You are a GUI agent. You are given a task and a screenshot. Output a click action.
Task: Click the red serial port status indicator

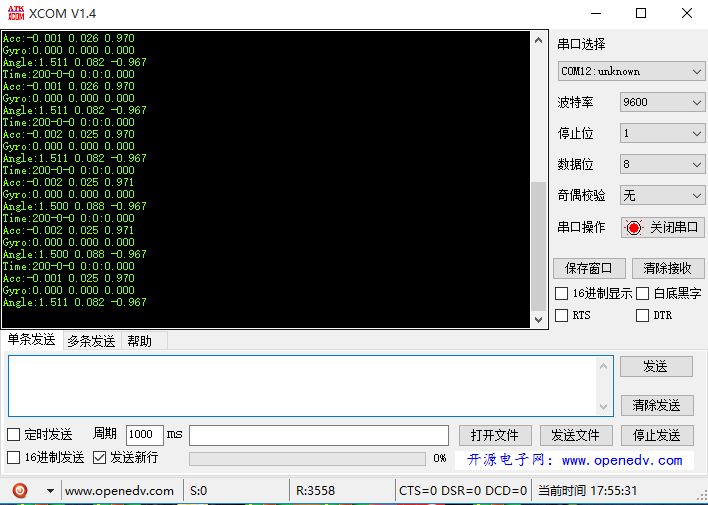[633, 228]
